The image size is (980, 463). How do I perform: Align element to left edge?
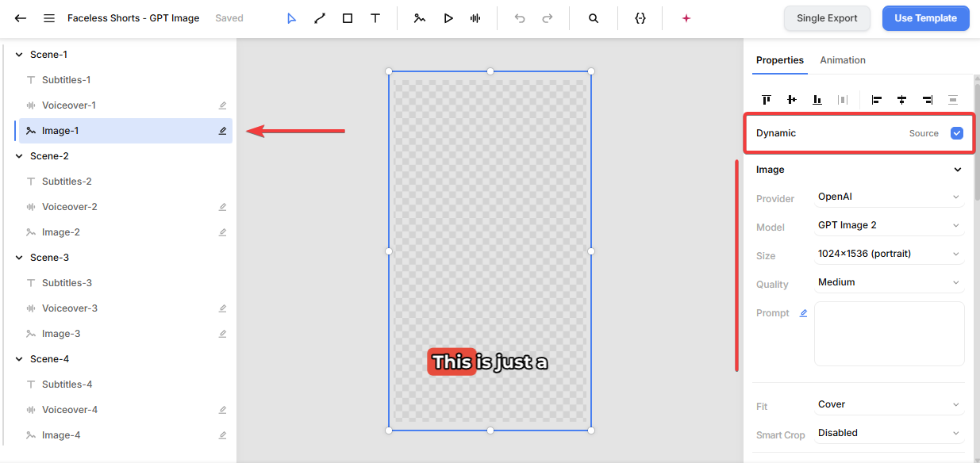(x=877, y=100)
